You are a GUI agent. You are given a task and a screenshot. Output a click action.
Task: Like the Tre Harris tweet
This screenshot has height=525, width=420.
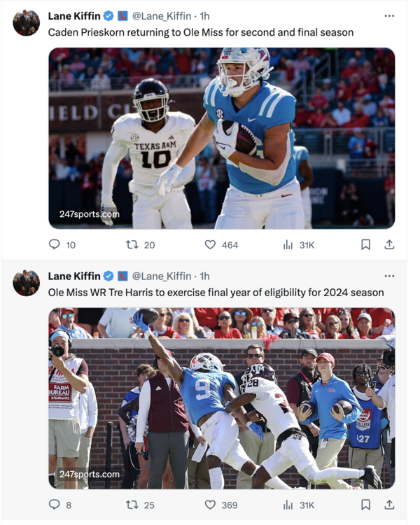(x=210, y=505)
